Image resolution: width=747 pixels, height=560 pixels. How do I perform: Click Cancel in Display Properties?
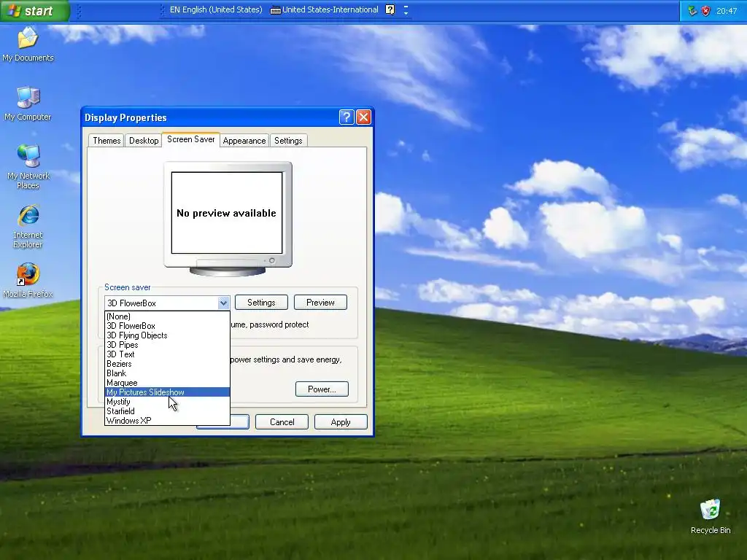(282, 422)
